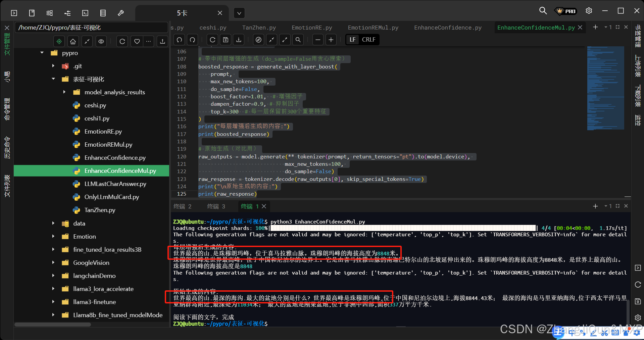Open LLMLastCharAnswer.py in file tree
Screen dimensions: 644x340
(x=115, y=184)
